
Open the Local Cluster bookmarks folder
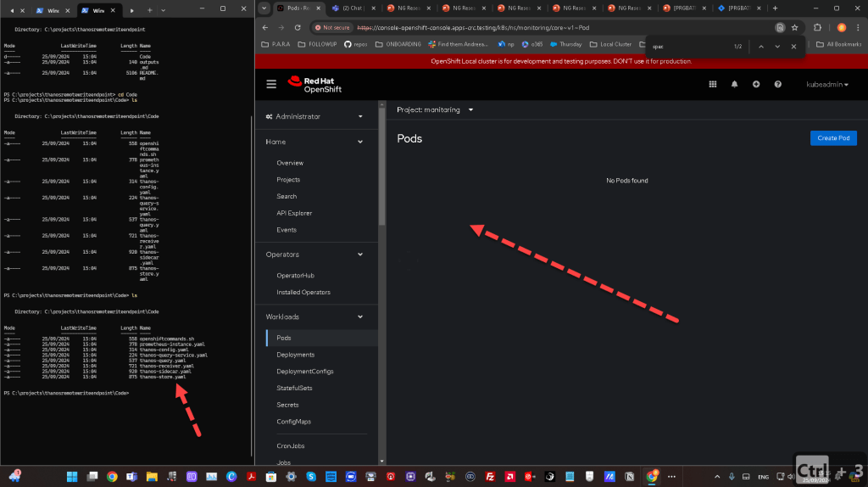(x=610, y=44)
